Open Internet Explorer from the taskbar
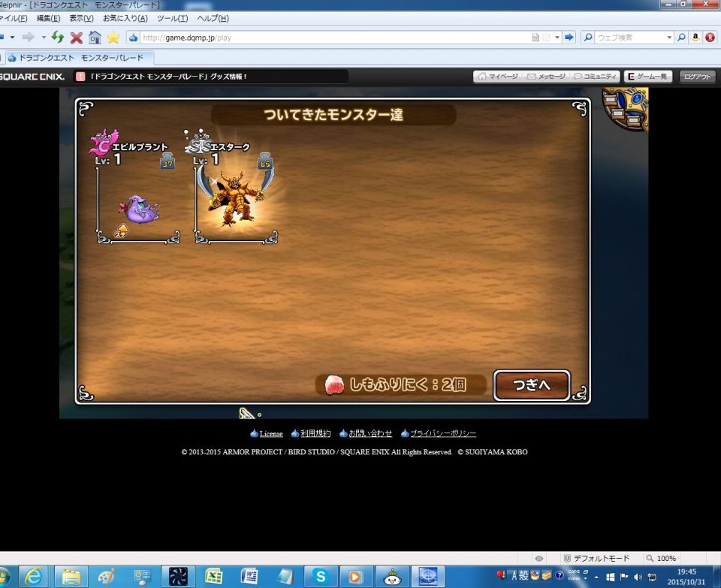This screenshot has width=721, height=588. (34, 577)
